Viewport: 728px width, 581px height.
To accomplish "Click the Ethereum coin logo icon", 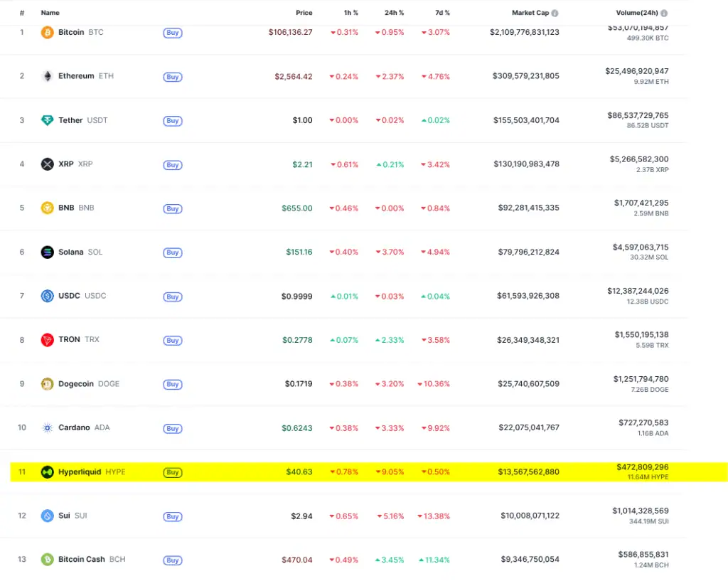I will coord(47,76).
